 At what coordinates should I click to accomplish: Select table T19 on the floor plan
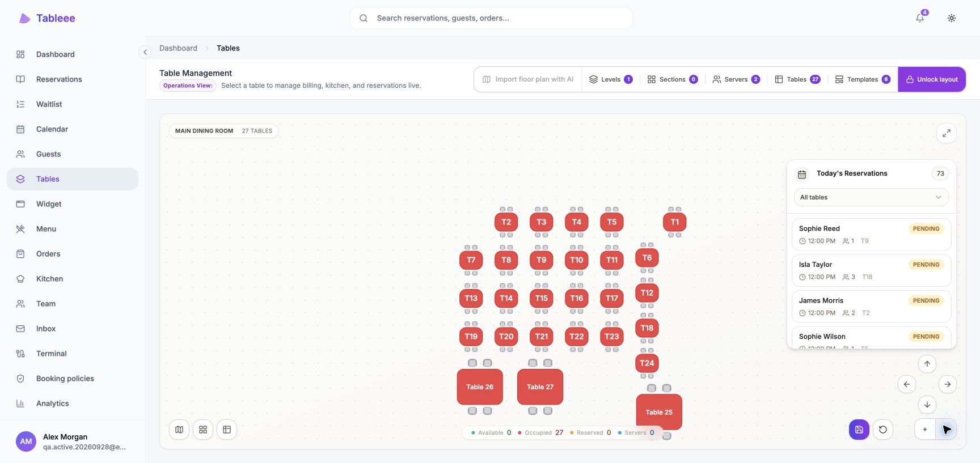[471, 336]
